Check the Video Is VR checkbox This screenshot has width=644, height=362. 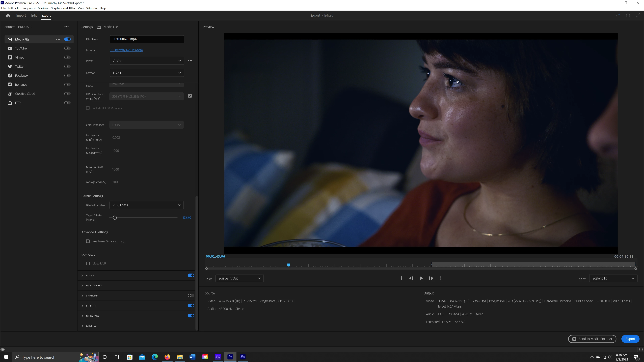pyautogui.click(x=88, y=263)
